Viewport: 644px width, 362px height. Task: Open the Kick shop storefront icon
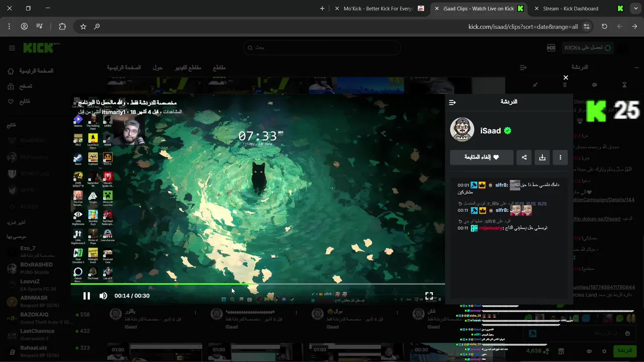(561, 351)
